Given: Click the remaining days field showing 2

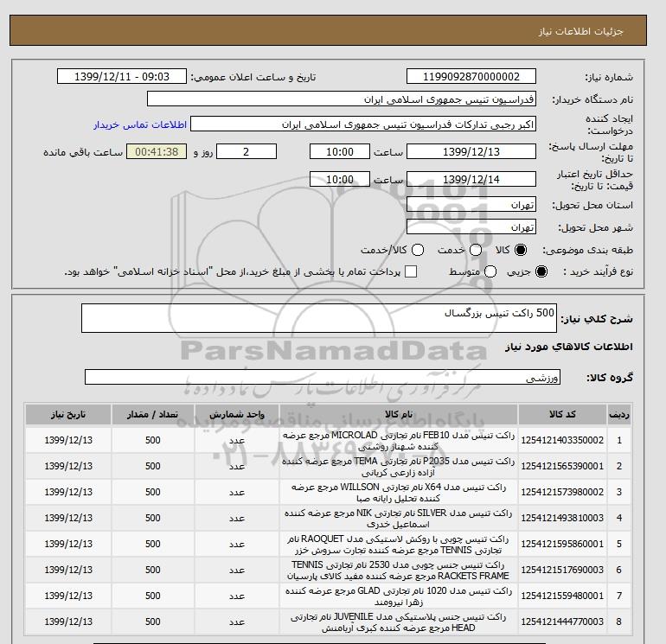Looking at the screenshot, I should [247, 151].
